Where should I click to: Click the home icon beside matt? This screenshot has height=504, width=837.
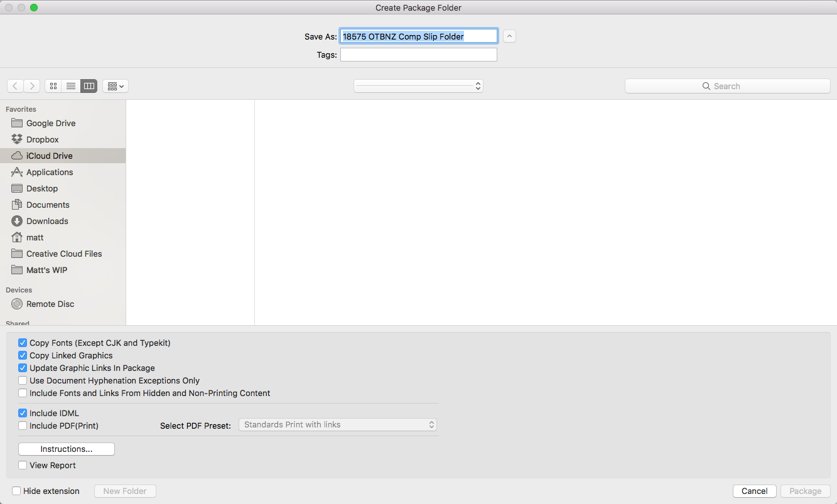pos(17,237)
